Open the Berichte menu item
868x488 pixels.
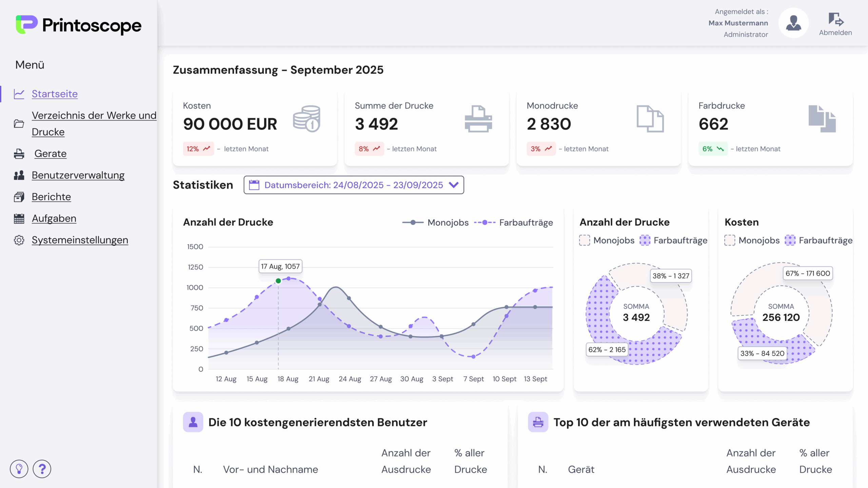[51, 197]
